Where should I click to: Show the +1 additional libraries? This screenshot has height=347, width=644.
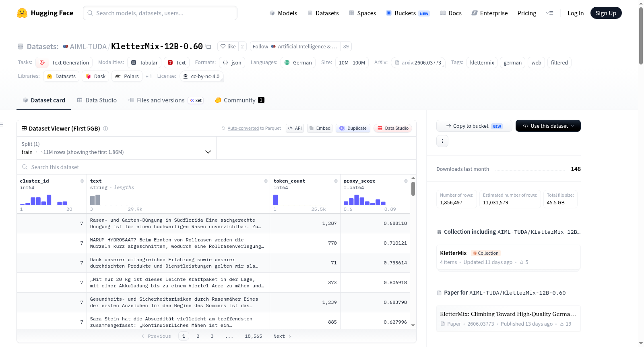(x=149, y=76)
